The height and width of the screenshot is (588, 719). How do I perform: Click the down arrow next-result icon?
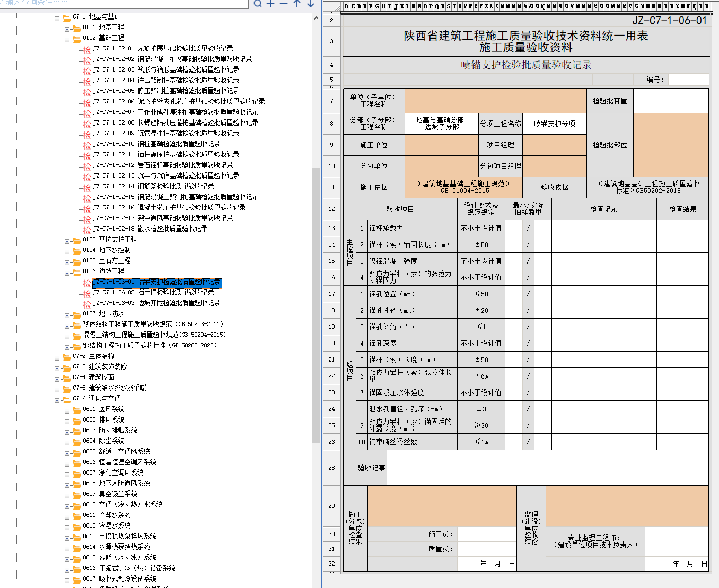(x=311, y=4)
